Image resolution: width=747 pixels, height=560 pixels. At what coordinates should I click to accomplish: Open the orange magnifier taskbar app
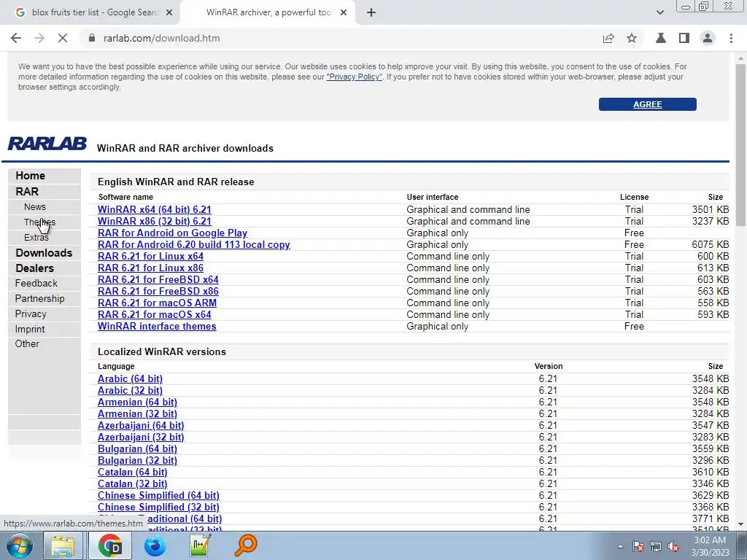click(x=245, y=545)
